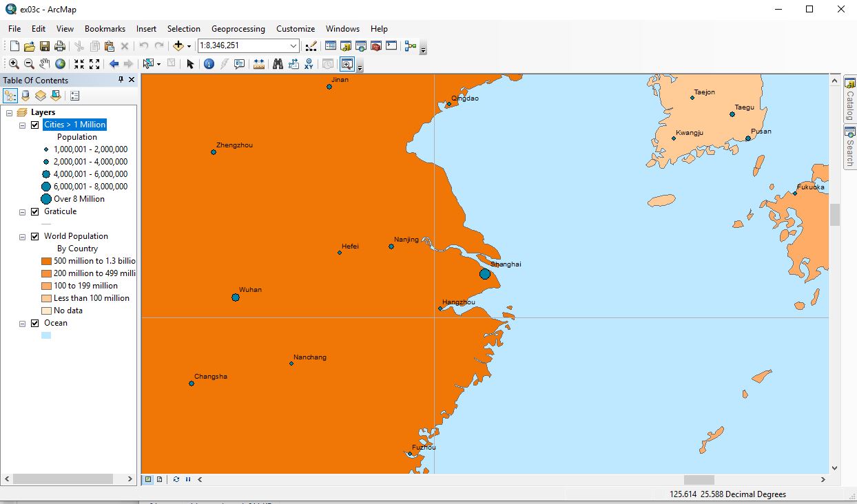The image size is (857, 504).
Task: Collapse the Graticule layer legend
Action: [23, 211]
